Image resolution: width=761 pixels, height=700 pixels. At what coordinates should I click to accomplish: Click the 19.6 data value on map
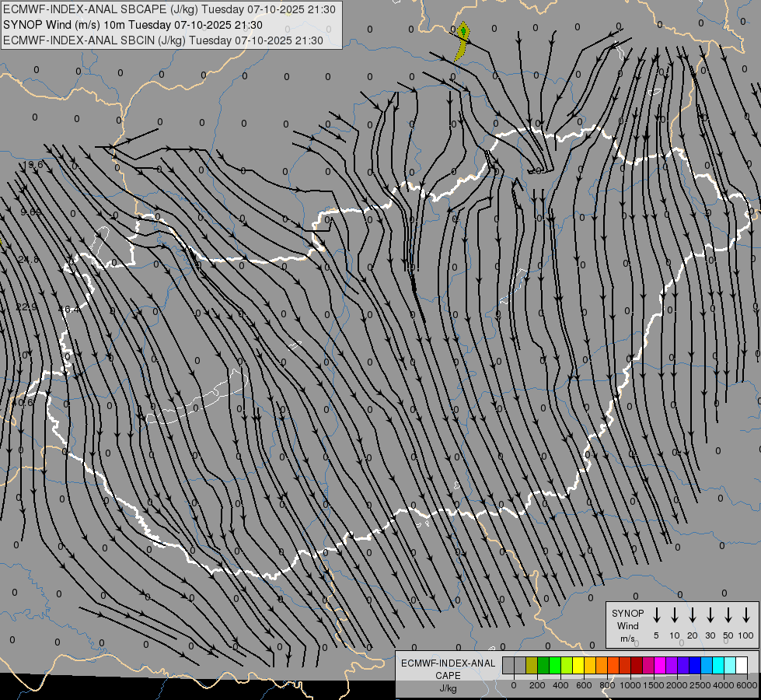coord(33,165)
